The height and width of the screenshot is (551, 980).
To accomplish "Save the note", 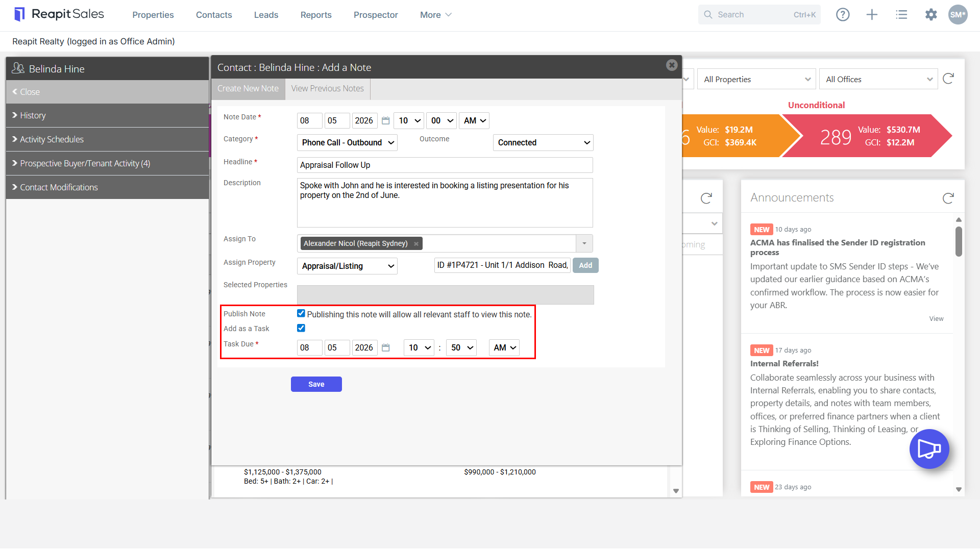I will click(x=316, y=384).
